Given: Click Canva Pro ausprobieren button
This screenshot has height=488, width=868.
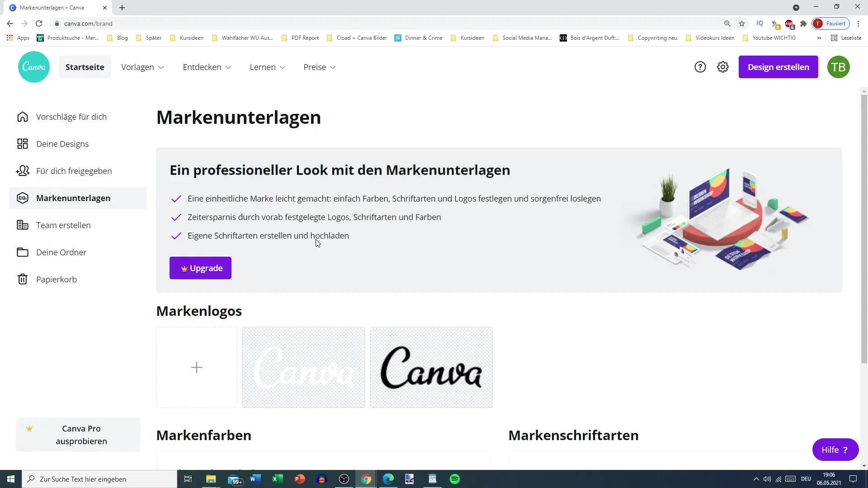Looking at the screenshot, I should click(78, 435).
